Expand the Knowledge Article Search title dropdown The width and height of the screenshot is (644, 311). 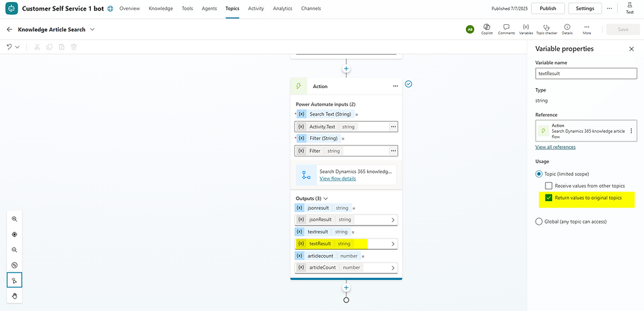tap(92, 30)
